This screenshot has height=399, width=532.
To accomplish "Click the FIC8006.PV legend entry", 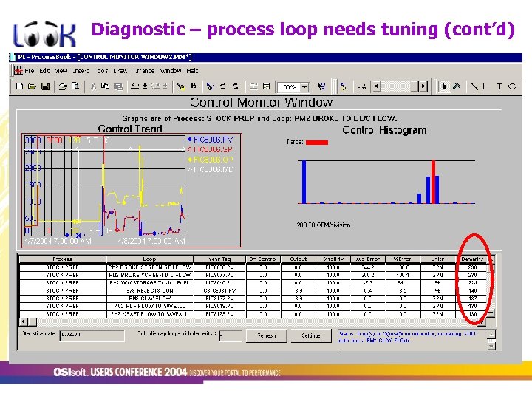I will point(211,140).
